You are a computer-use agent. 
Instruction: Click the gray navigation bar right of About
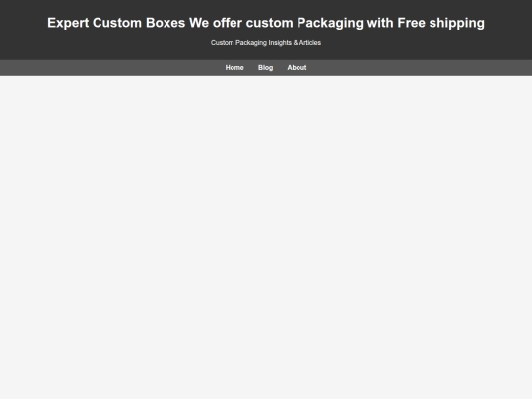pyautogui.click(x=420, y=68)
